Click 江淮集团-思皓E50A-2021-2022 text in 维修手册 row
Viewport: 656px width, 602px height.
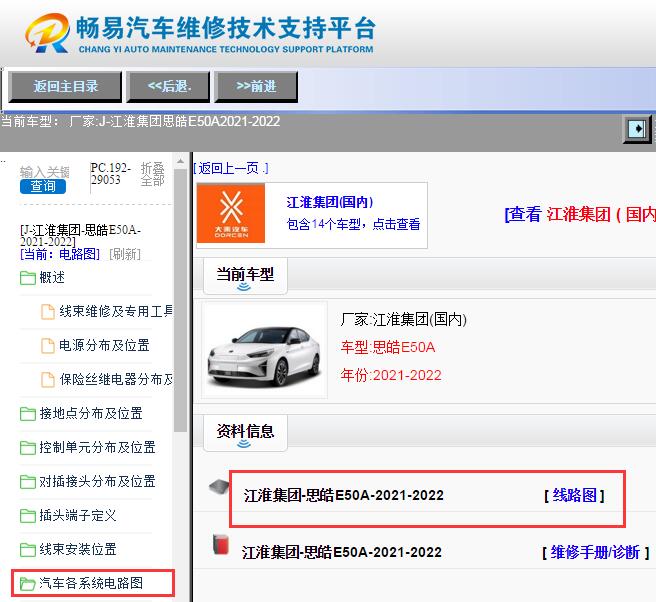342,552
